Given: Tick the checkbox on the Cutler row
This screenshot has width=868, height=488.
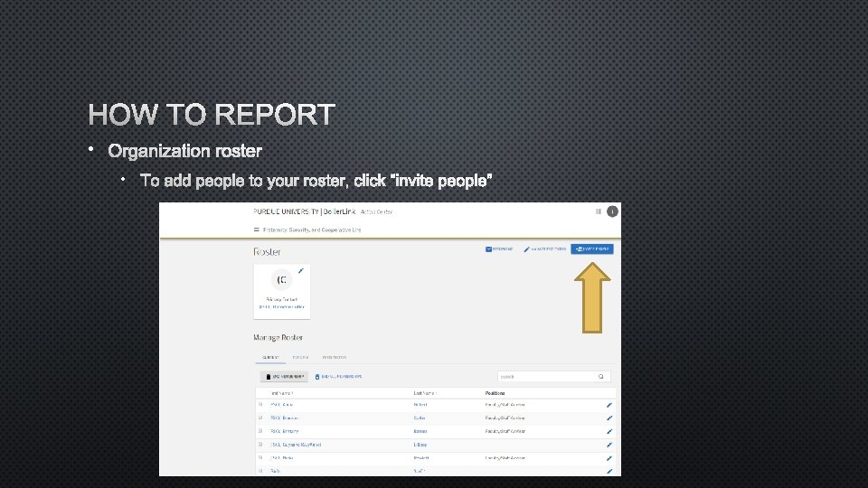Looking at the screenshot, I should pyautogui.click(x=260, y=418).
